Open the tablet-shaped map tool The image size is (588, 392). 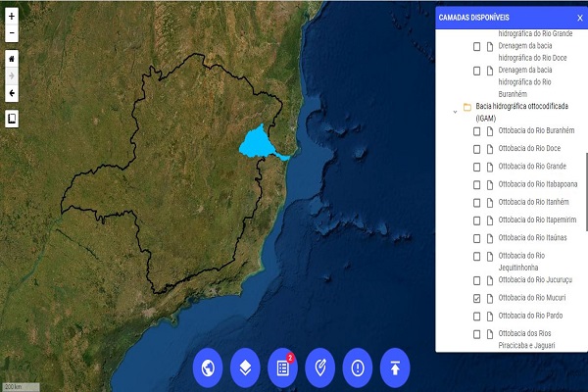pyautogui.click(x=12, y=119)
